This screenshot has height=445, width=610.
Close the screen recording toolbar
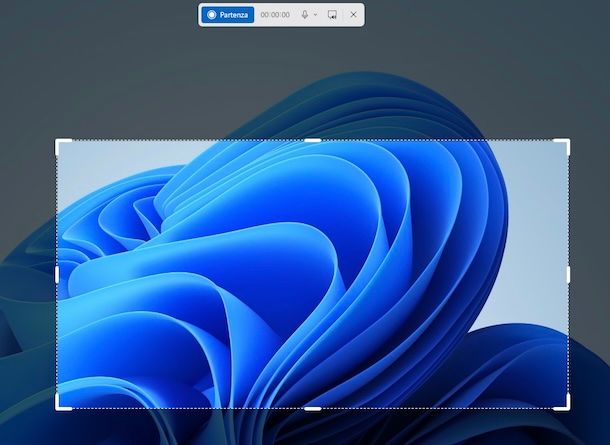tap(353, 15)
